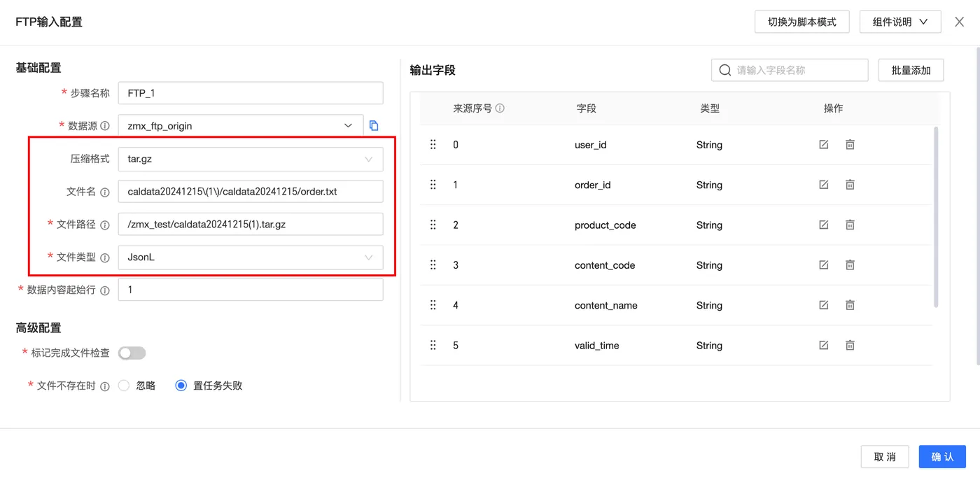Grab the drag handle of user_id row
Screen dimensions: 980x480
click(x=433, y=144)
